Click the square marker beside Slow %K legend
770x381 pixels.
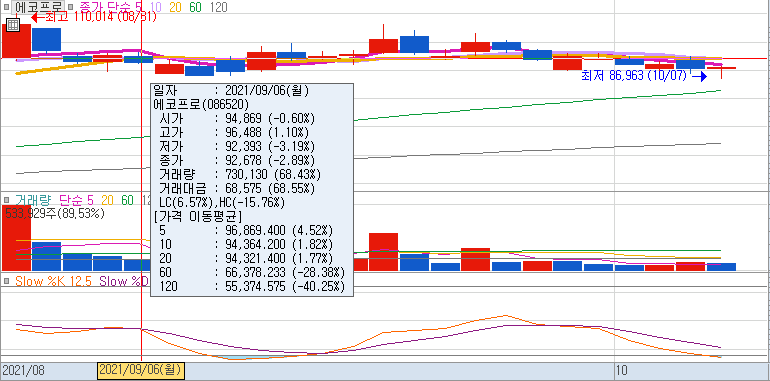pyautogui.click(x=6, y=281)
